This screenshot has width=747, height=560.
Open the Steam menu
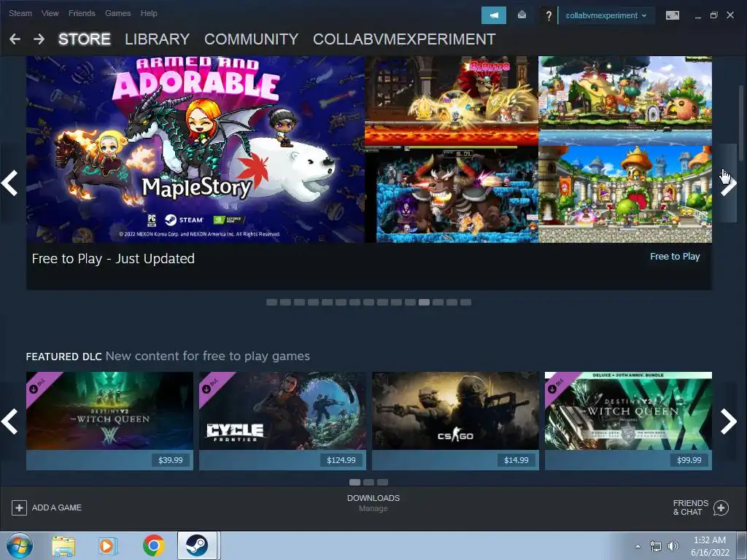coord(20,13)
